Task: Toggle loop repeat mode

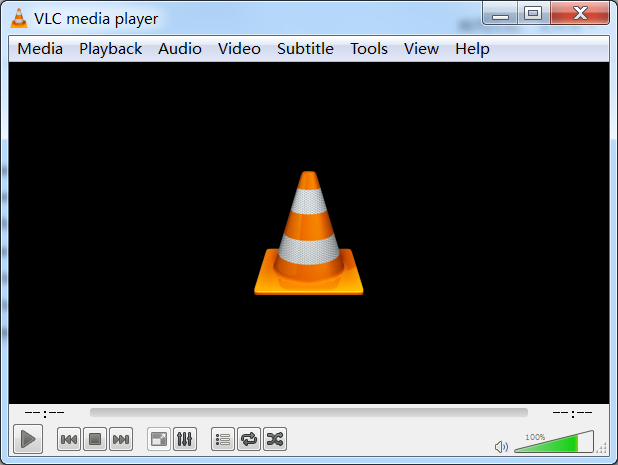Action: tap(249, 439)
